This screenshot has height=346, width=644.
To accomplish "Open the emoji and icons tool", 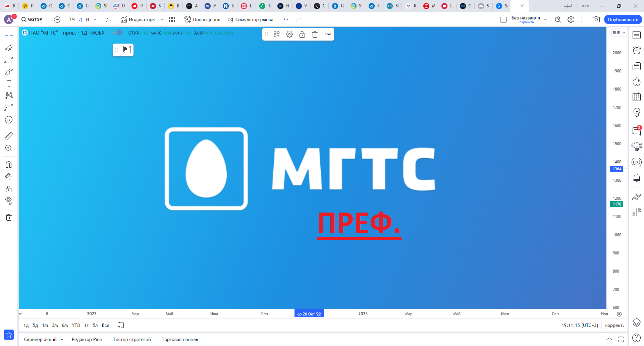I will click(x=9, y=120).
